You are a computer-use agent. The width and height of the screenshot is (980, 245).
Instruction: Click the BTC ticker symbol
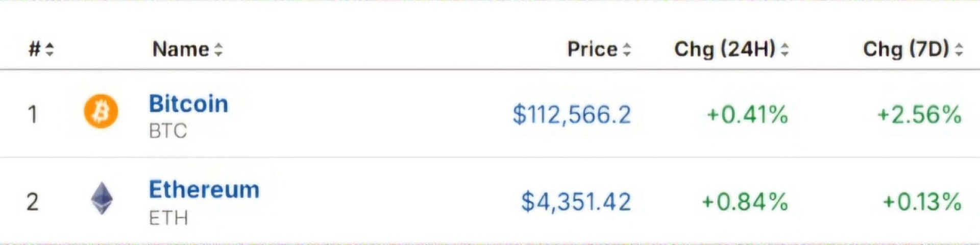click(168, 131)
